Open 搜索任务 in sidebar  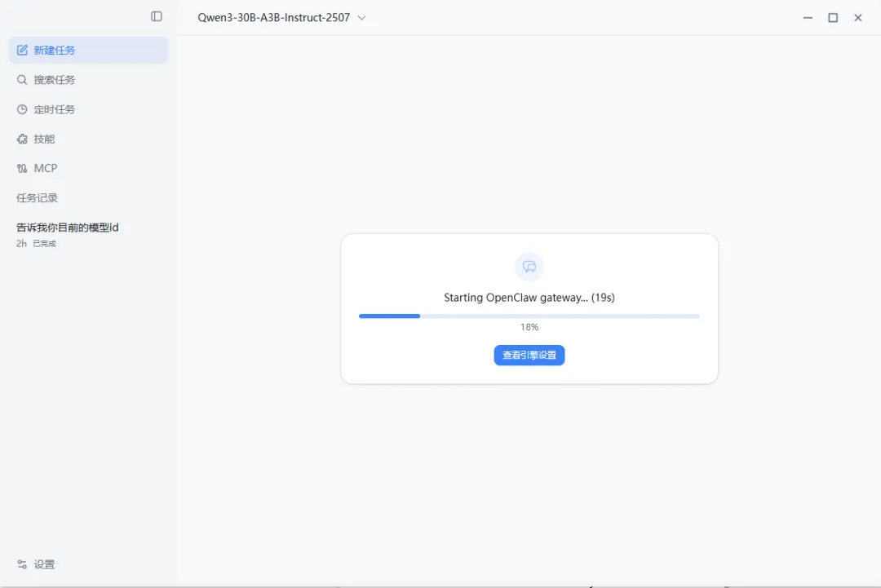point(89,80)
